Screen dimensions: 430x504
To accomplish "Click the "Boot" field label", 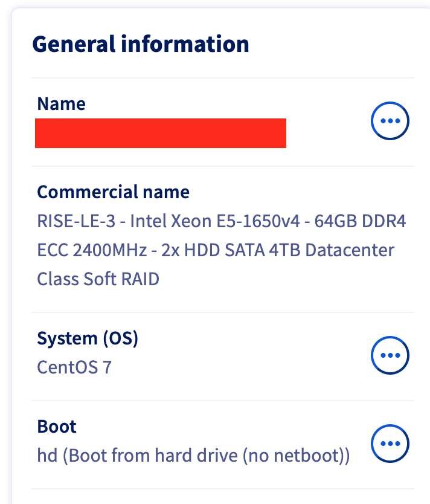I will [x=57, y=427].
